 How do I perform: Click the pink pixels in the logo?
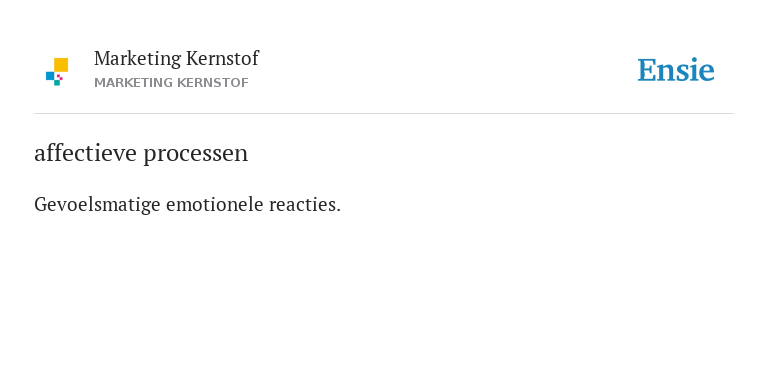point(60,77)
